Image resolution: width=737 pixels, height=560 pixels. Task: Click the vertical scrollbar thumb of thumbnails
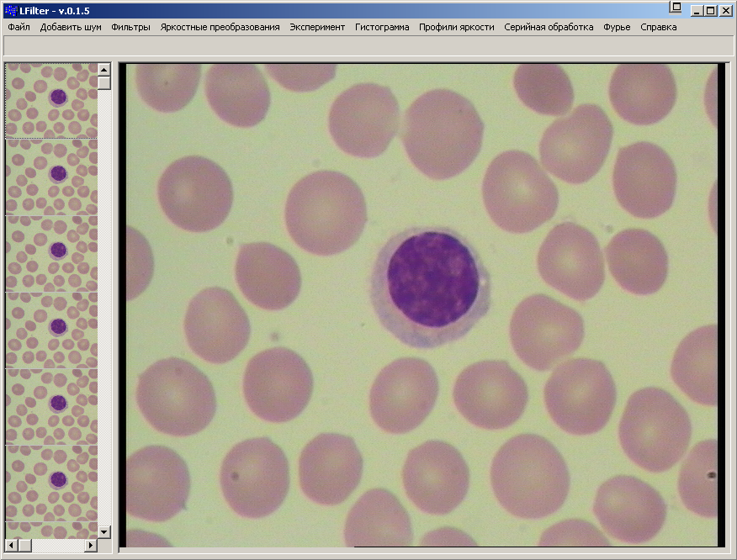click(x=103, y=82)
